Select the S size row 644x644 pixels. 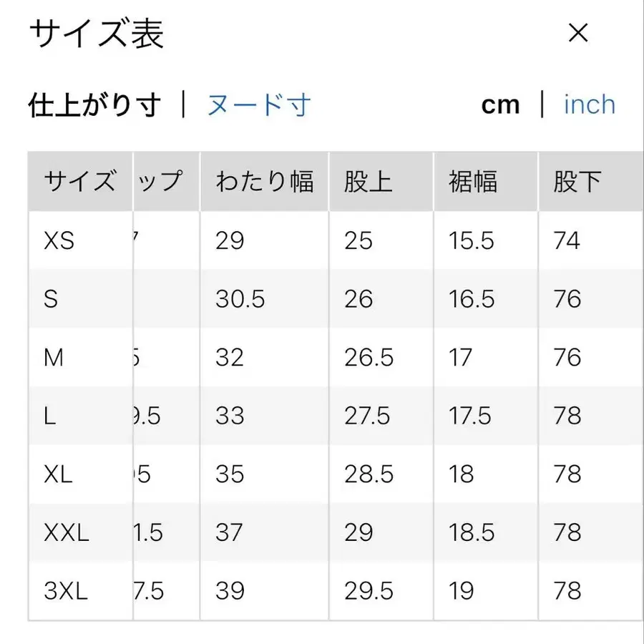tap(50, 298)
